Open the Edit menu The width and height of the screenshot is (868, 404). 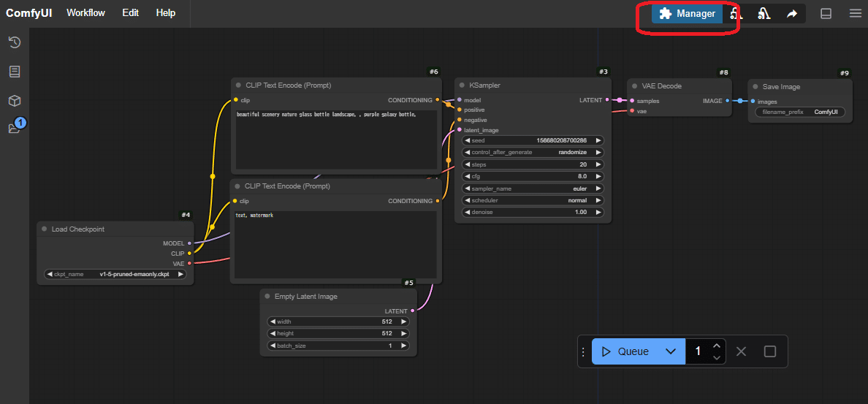coord(131,13)
